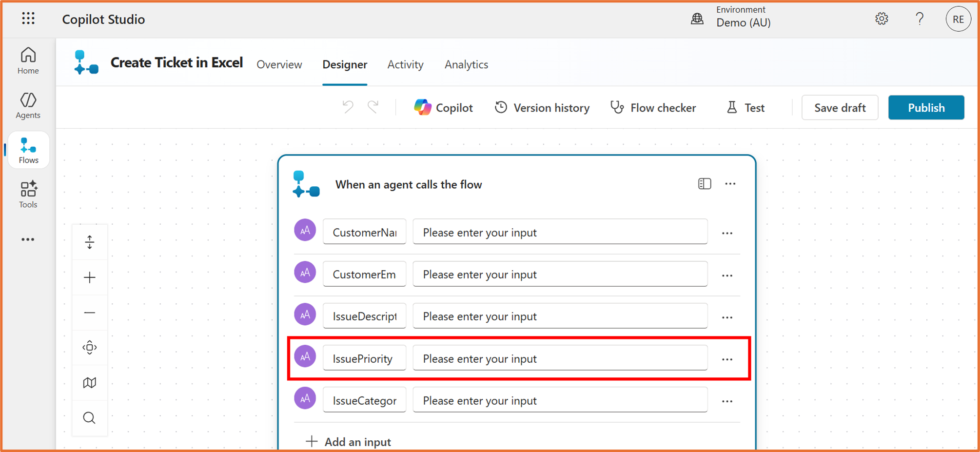
Task: Open settings gear icon
Action: (882, 19)
